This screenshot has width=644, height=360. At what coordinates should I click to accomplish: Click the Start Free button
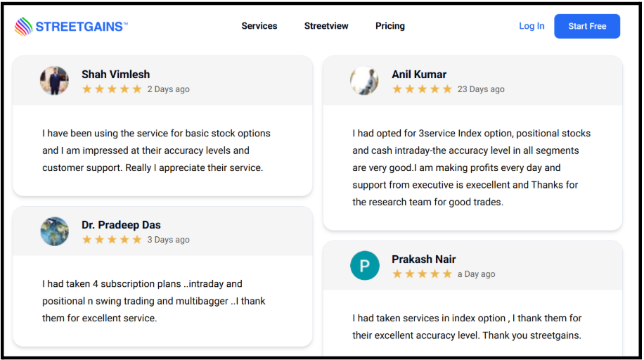coord(587,26)
